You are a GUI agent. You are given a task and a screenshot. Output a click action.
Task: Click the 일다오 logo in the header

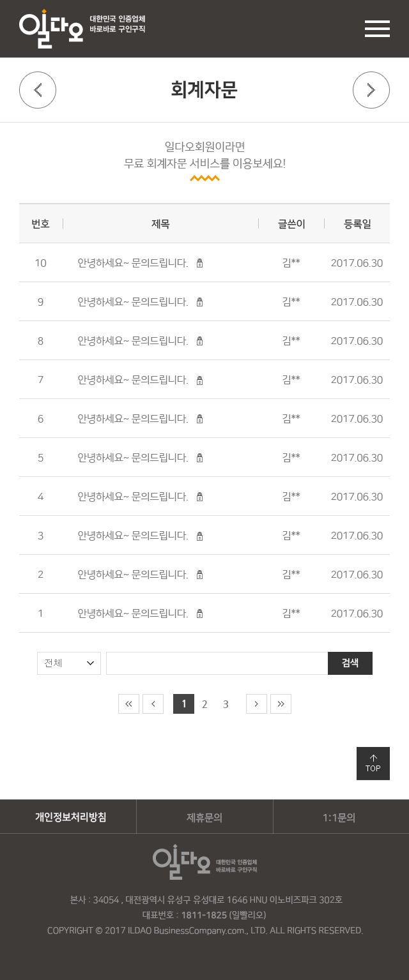tap(51, 27)
